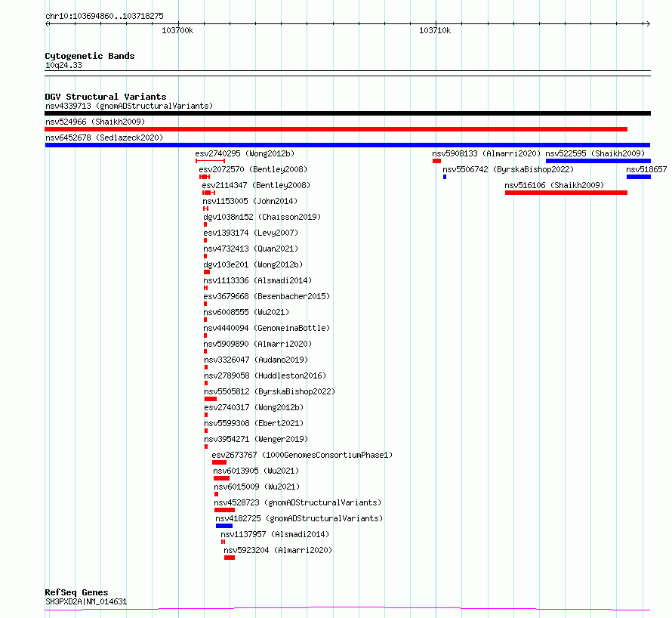Click the nsv518657 label

pos(646,169)
